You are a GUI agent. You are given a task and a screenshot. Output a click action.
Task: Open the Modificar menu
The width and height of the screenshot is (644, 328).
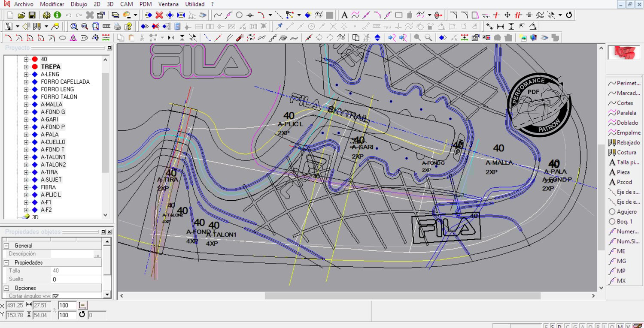52,4
